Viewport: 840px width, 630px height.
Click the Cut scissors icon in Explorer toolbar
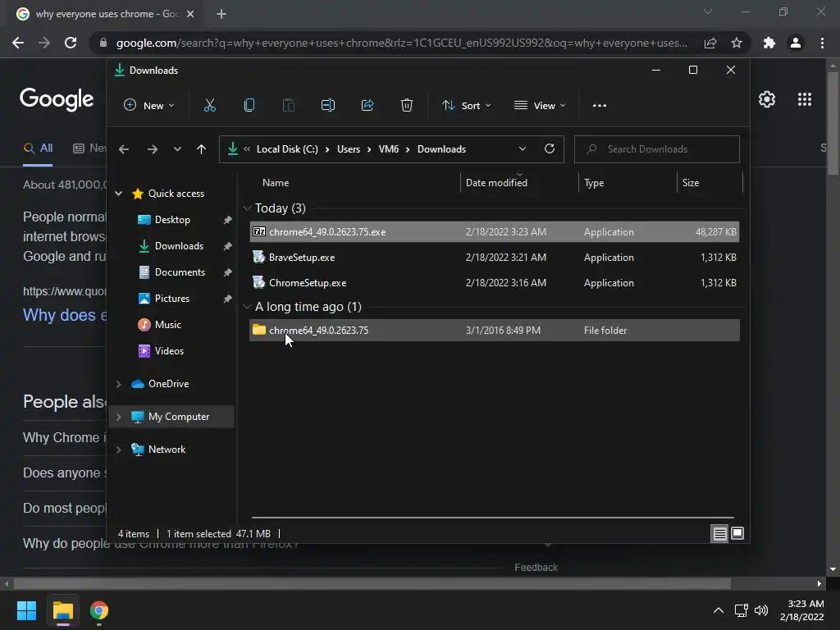coord(209,106)
